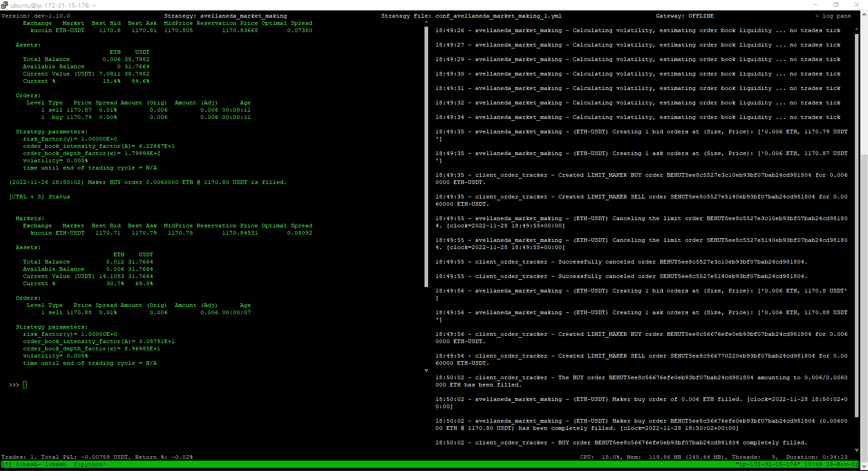
Task: Click the 18:49:26 log entry
Action: point(638,30)
